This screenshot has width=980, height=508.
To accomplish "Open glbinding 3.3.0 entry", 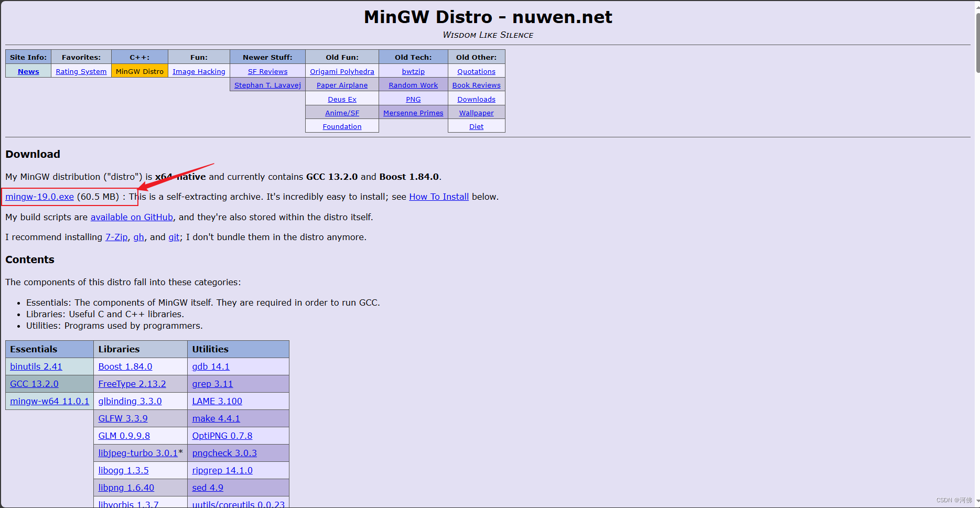I will 130,401.
